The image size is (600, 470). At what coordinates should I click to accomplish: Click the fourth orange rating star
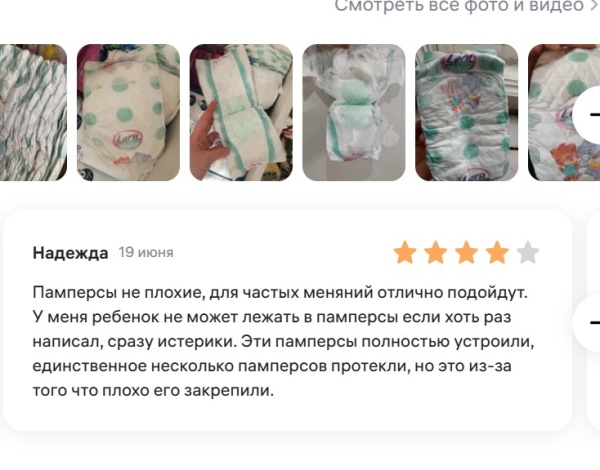[x=497, y=253]
